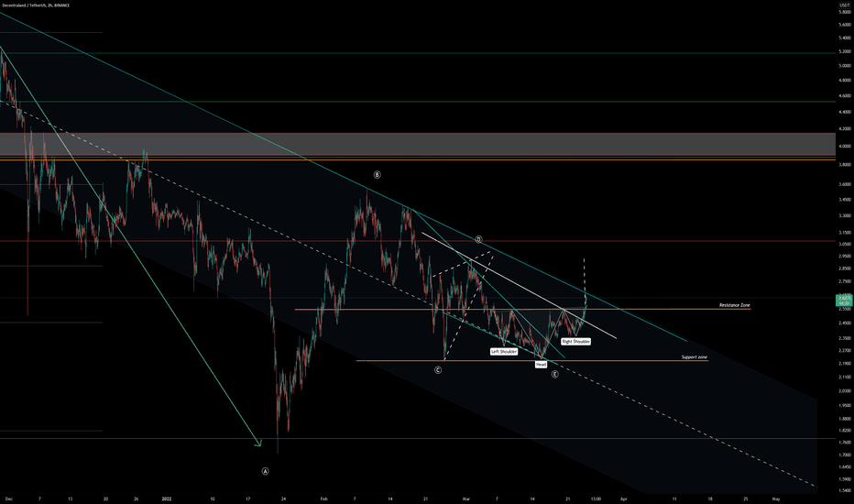Image resolution: width=854 pixels, height=504 pixels.
Task: Click the green current price tag
Action: [844, 301]
